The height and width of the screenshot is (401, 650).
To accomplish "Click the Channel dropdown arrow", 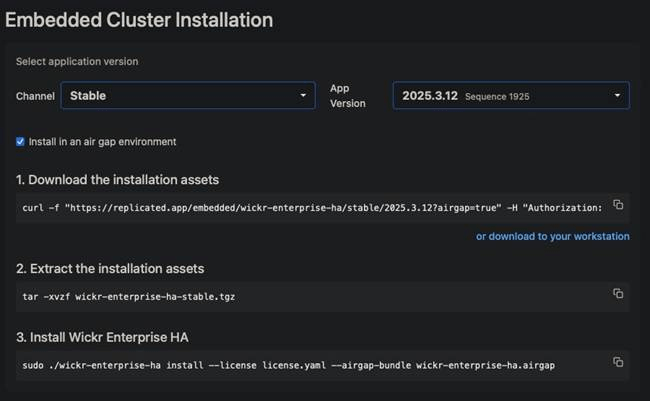I will coord(304,96).
